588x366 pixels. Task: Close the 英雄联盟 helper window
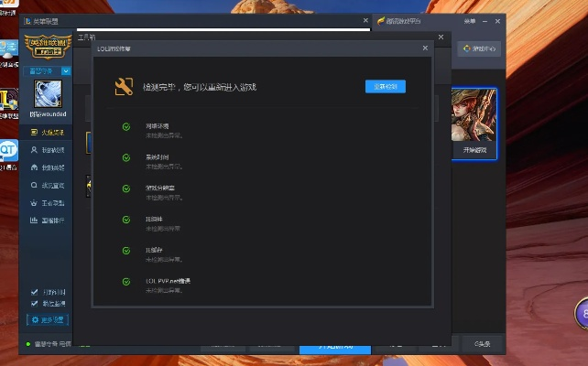tap(365, 20)
